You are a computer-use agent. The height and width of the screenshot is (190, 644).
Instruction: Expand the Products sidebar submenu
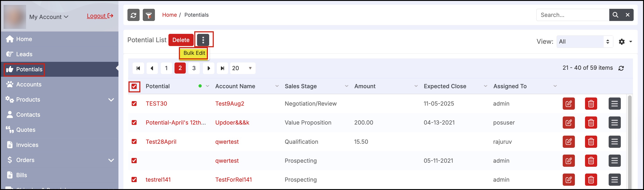click(111, 100)
